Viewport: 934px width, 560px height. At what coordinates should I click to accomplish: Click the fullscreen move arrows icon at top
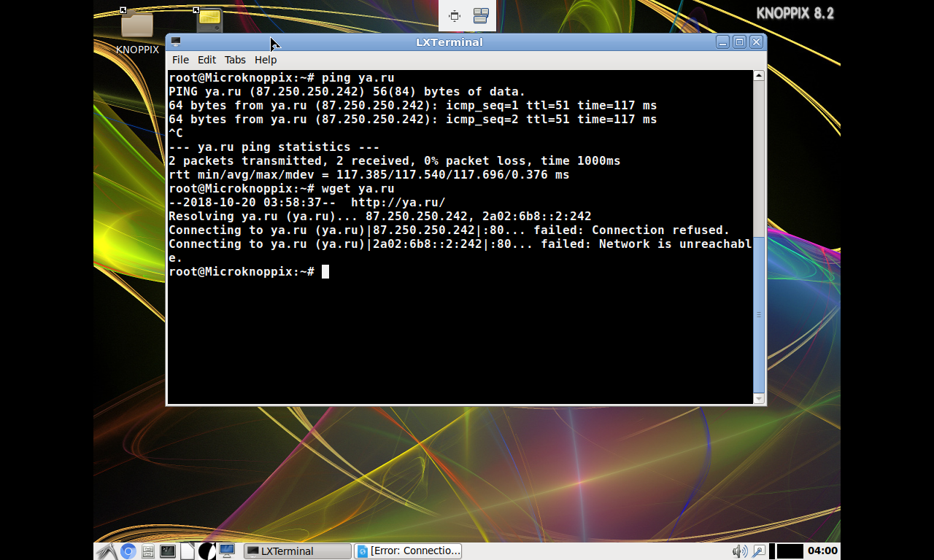click(x=455, y=16)
